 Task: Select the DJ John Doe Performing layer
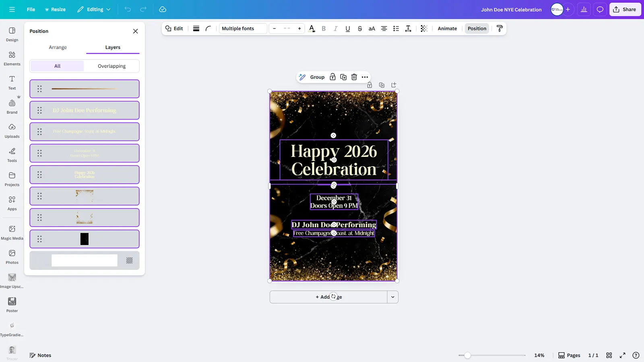click(85, 110)
